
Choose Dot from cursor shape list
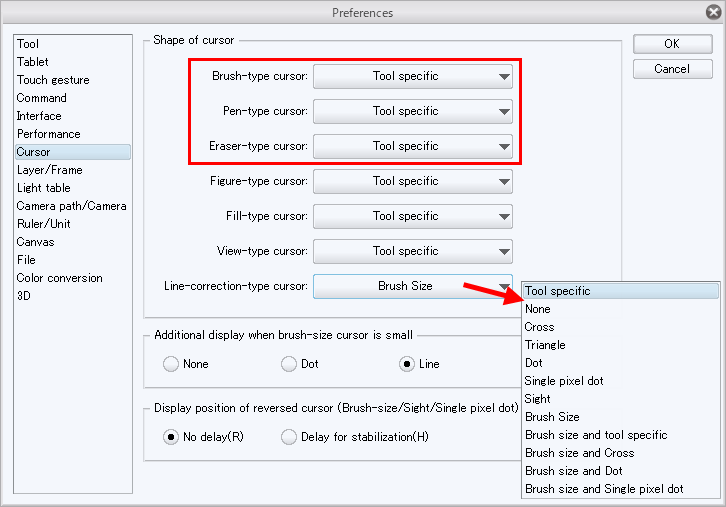click(621, 363)
